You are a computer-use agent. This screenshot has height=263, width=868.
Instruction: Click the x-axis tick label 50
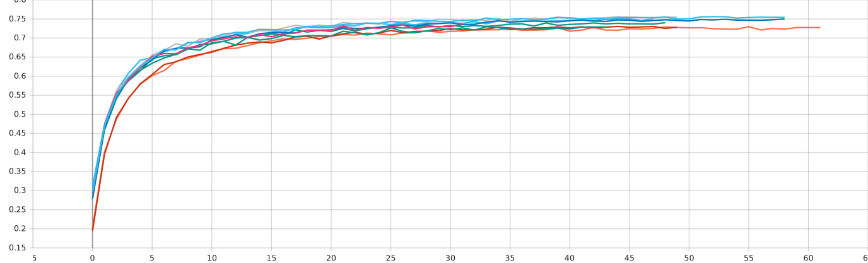point(688,257)
